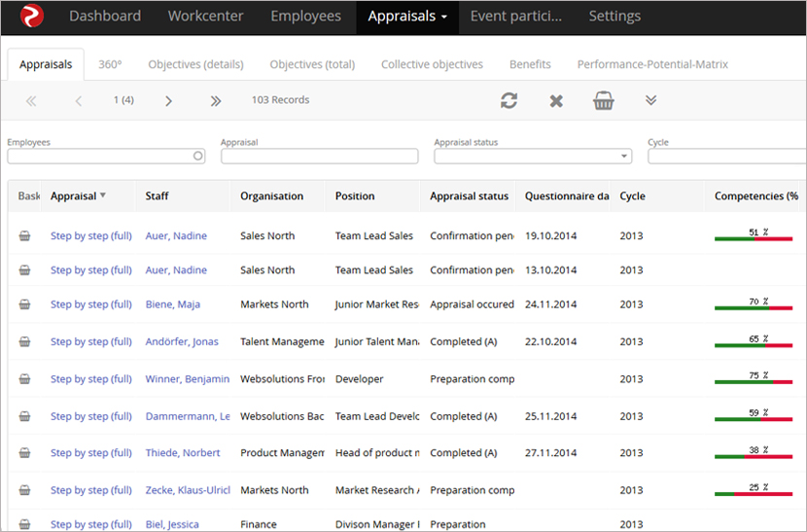Open staff link Auer, Nadine
This screenshot has height=532, width=807.
pos(176,235)
